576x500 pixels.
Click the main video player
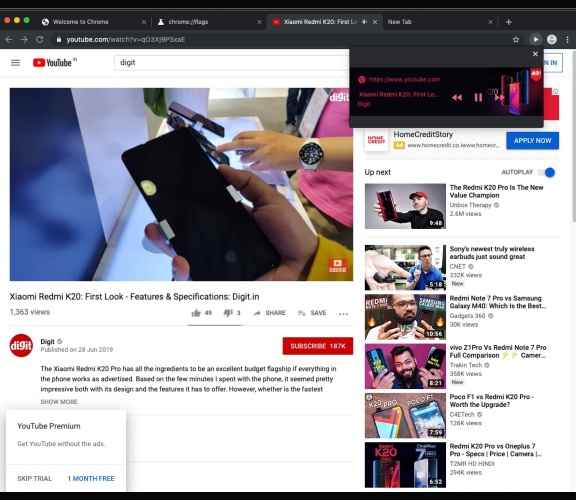[181, 184]
